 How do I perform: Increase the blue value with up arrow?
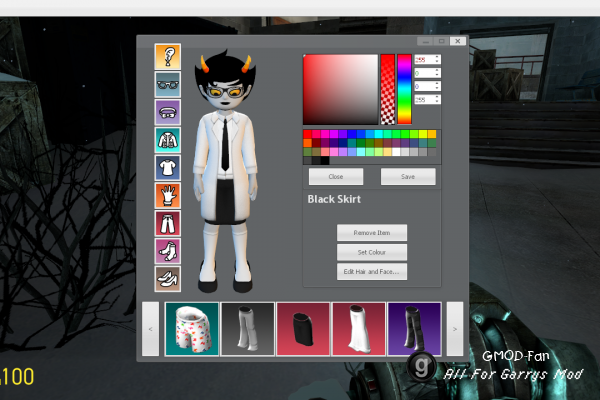point(437,83)
